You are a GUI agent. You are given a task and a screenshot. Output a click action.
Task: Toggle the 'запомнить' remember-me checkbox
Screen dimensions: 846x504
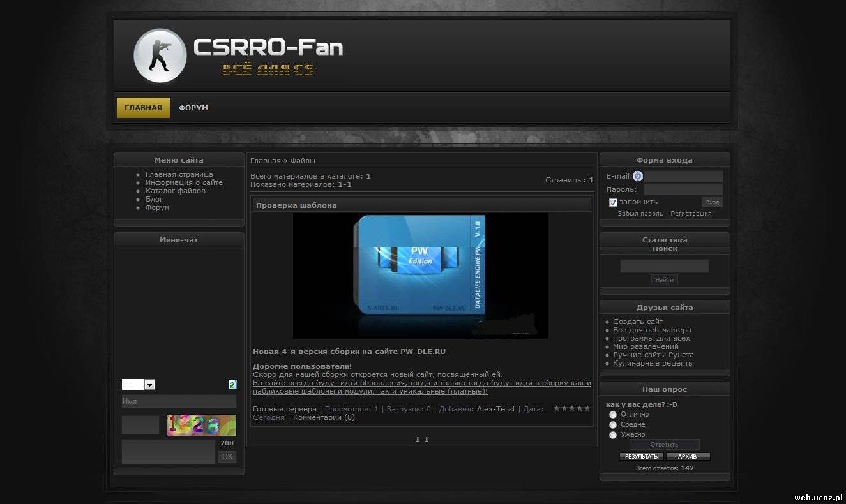coord(613,202)
